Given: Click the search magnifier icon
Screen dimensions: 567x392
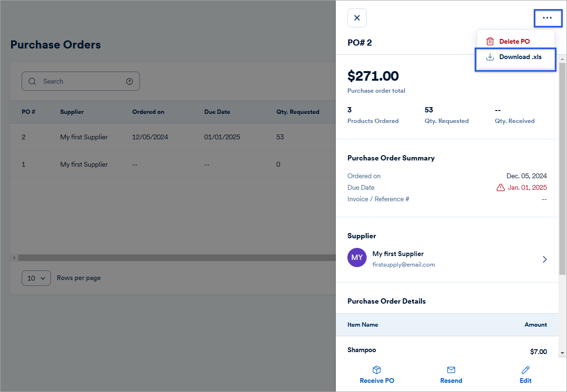Looking at the screenshot, I should (x=32, y=81).
